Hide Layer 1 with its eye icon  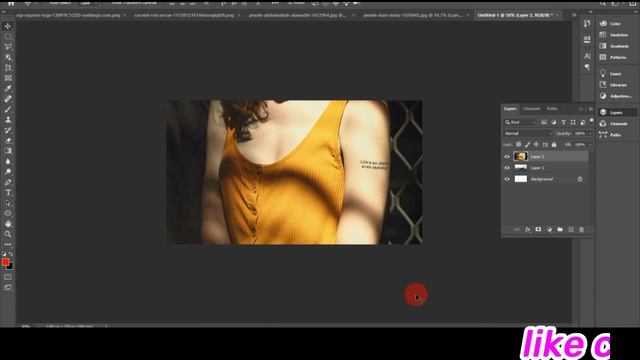coord(507,168)
